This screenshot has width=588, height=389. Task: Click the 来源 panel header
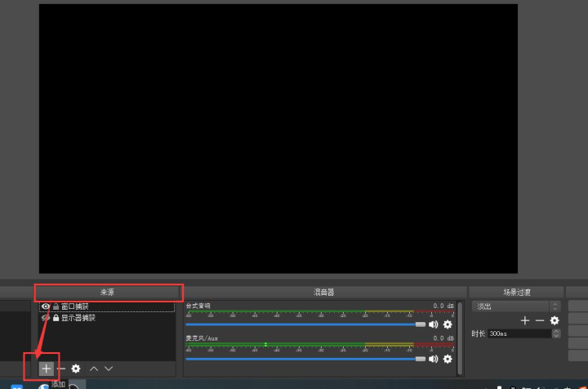click(x=107, y=293)
